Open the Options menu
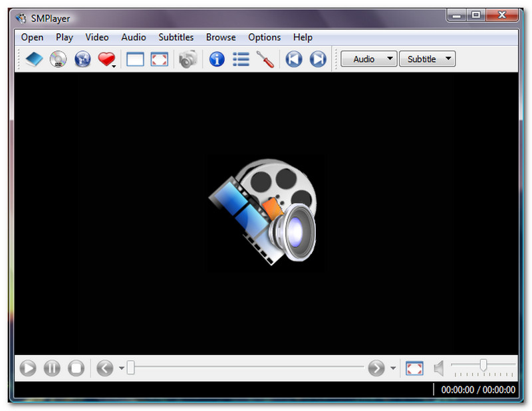Screen dimensions: 532x411 point(265,37)
